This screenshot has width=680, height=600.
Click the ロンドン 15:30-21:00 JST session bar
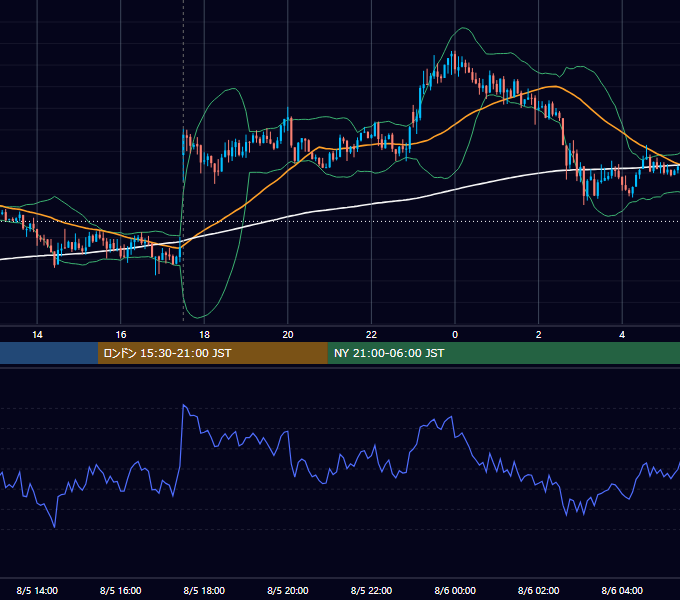tap(212, 353)
